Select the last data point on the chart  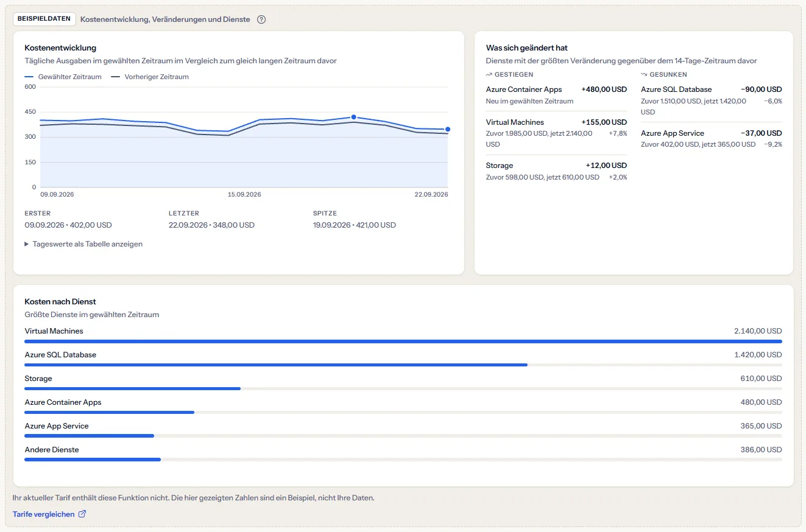coord(448,129)
